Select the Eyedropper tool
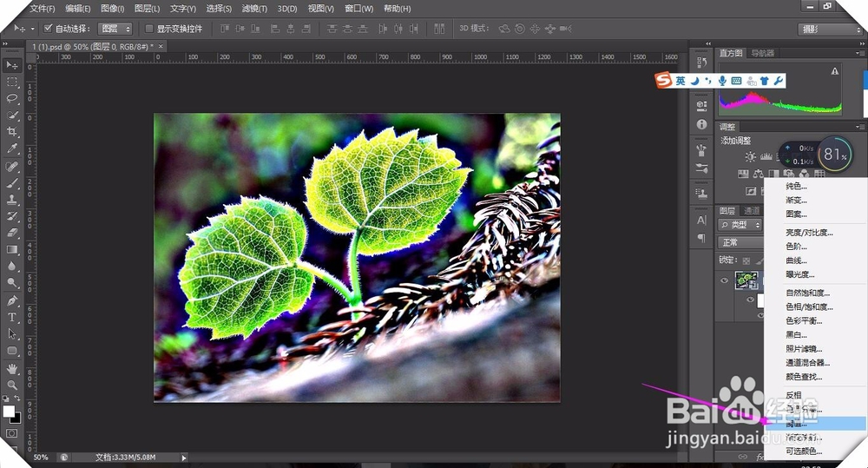This screenshot has width=868, height=468. [x=11, y=148]
